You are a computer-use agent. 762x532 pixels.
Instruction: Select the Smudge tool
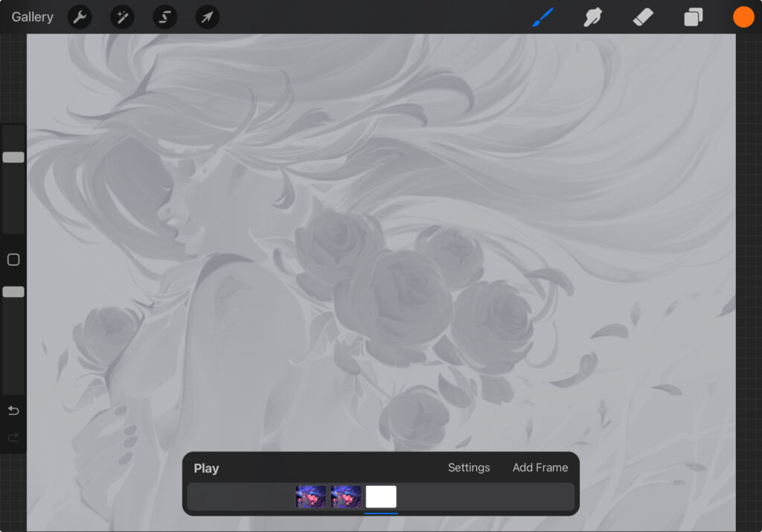click(x=593, y=17)
